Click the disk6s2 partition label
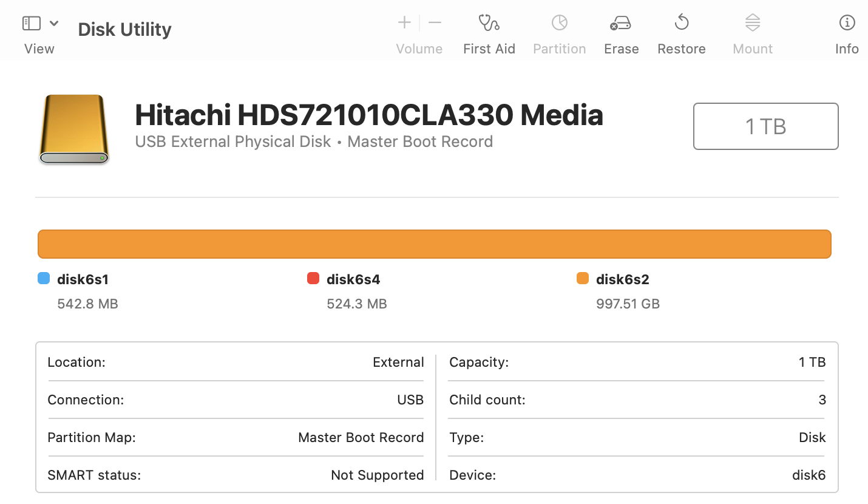 (622, 279)
